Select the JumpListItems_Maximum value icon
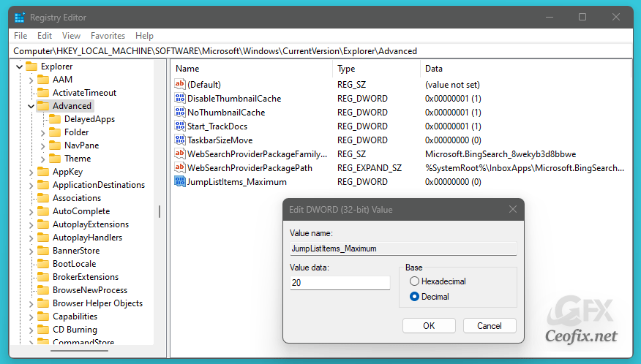 point(180,182)
